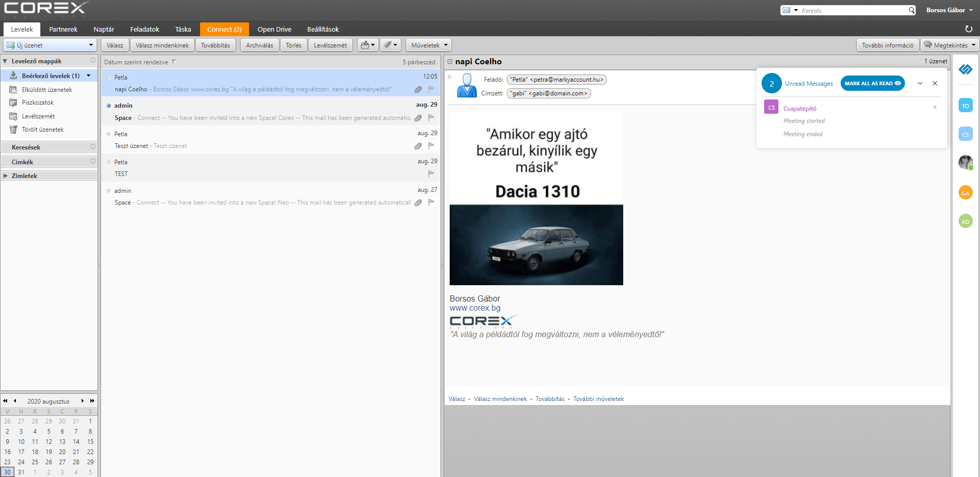
Task: Go to previous month in mini calendar
Action: [x=15, y=401]
